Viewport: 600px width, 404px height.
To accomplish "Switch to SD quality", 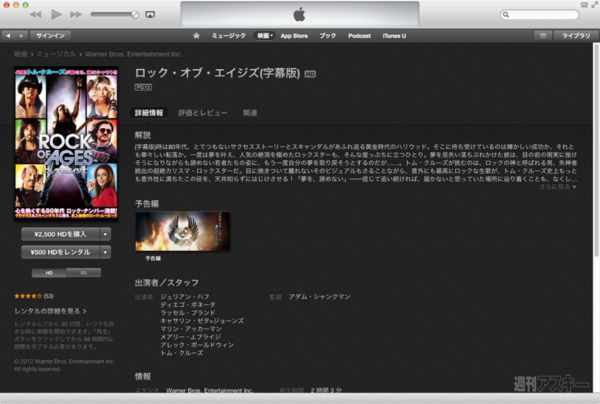I will click(x=83, y=273).
